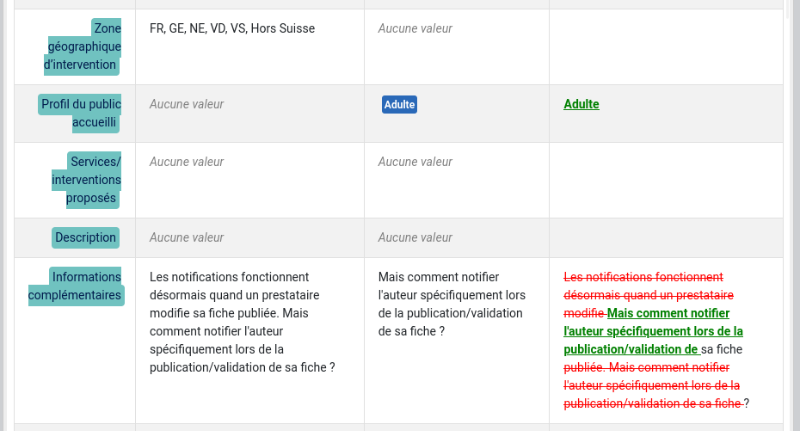Click the 'Profil du public accueilli' label

(80, 113)
